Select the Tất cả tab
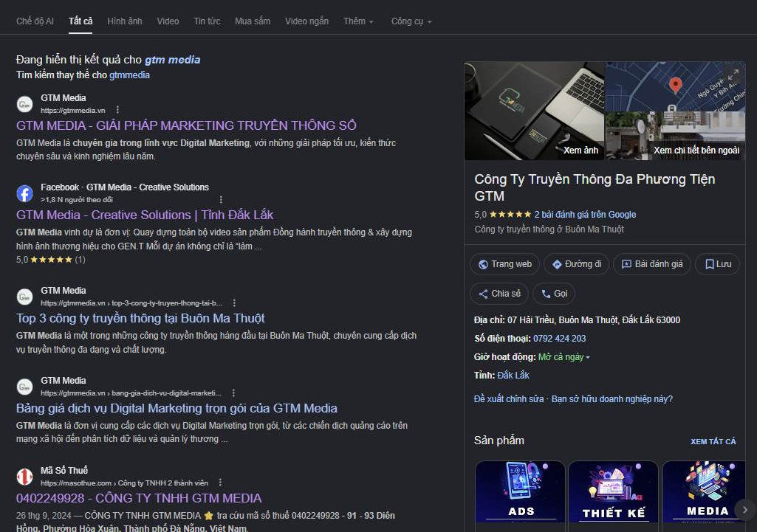This screenshot has height=532, width=757. (81, 21)
